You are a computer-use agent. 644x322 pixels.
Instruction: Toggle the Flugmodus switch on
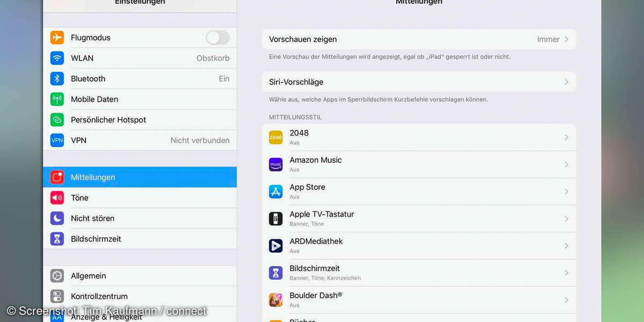(218, 38)
